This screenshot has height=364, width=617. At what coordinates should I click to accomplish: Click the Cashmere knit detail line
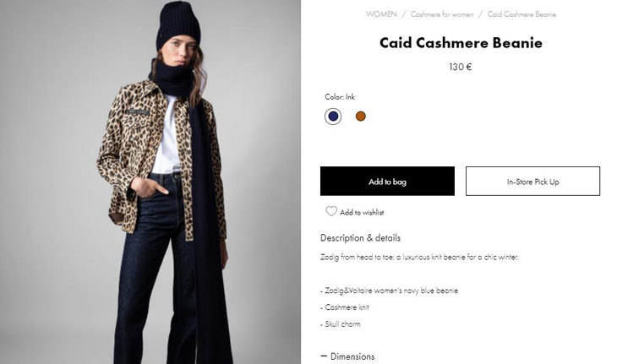345,307
